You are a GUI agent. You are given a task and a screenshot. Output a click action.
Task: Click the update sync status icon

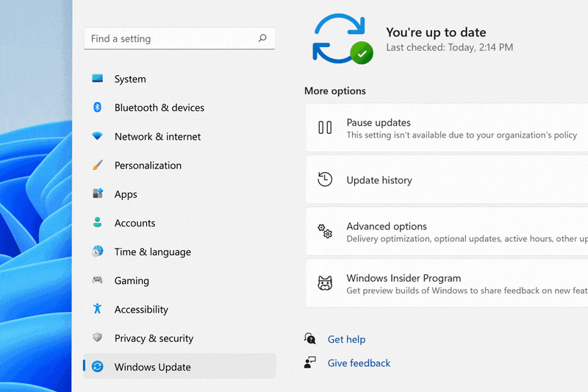tap(341, 38)
